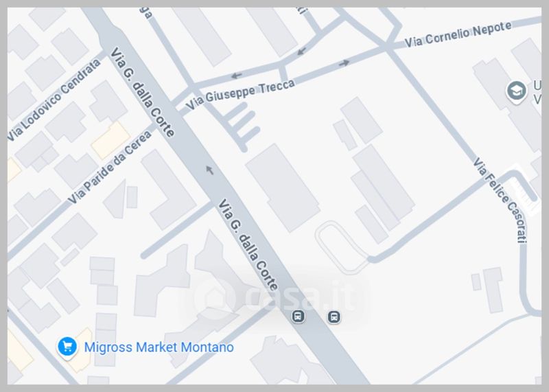The width and height of the screenshot is (549, 392).
Task: Click the Via Cornelio Nepote street label
Action: point(458,34)
